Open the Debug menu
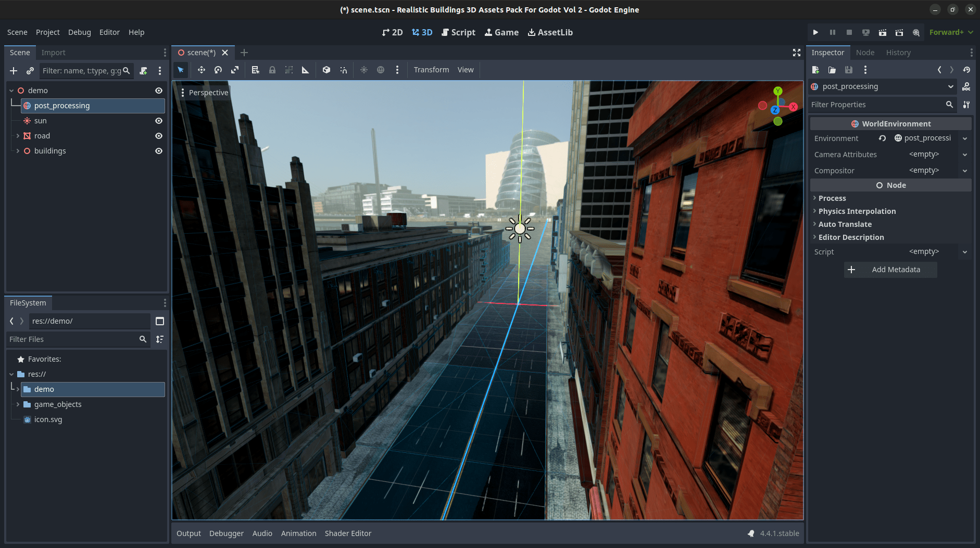The height and width of the screenshot is (548, 980). [x=79, y=32]
